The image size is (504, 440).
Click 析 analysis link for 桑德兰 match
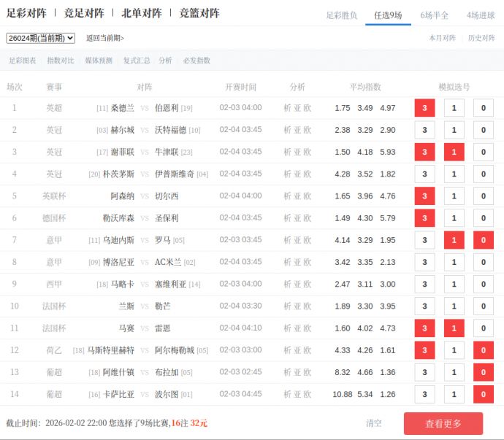(287, 108)
